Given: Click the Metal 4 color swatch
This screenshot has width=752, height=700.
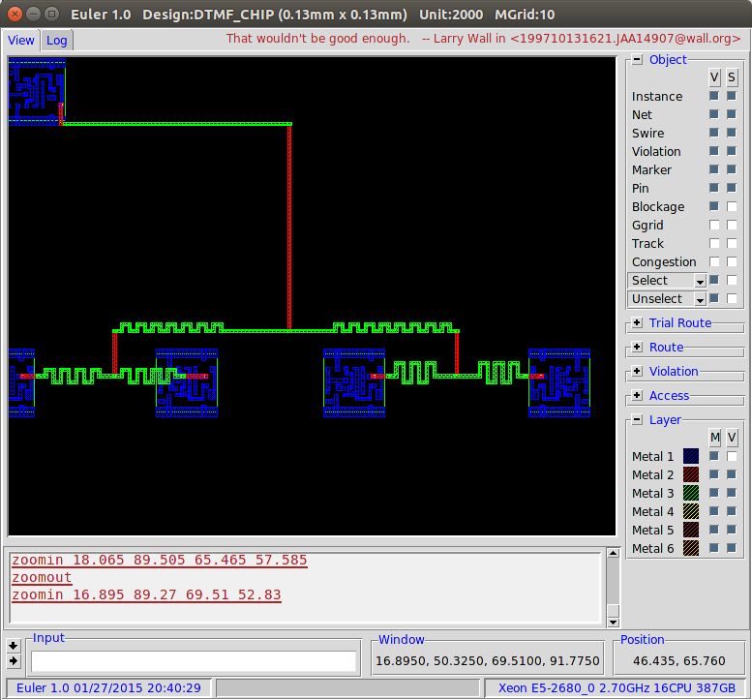Looking at the screenshot, I should click(x=691, y=511).
